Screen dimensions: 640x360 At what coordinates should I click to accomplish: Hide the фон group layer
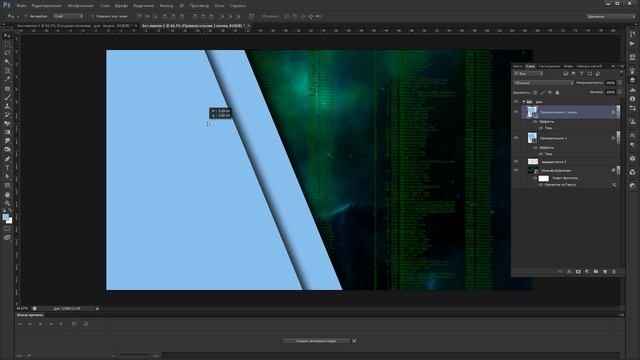pyautogui.click(x=516, y=102)
